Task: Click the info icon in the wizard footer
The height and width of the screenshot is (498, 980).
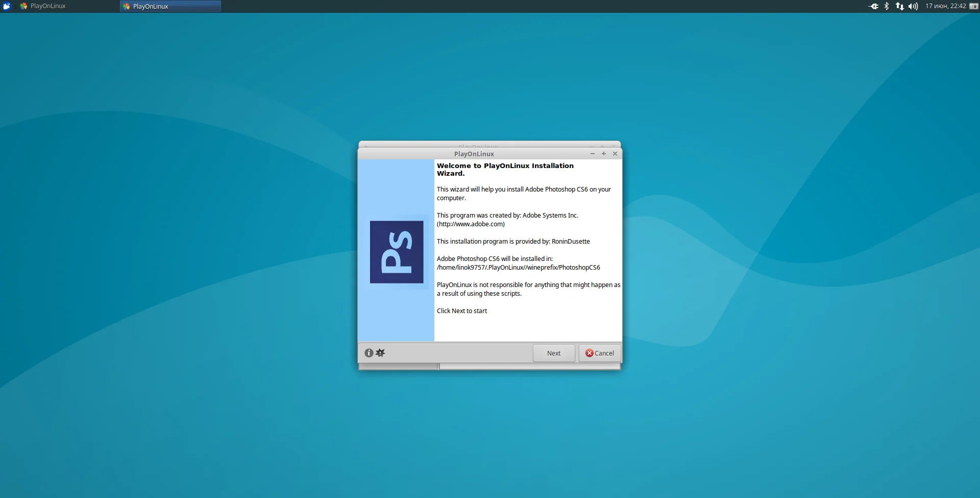Action: point(369,353)
